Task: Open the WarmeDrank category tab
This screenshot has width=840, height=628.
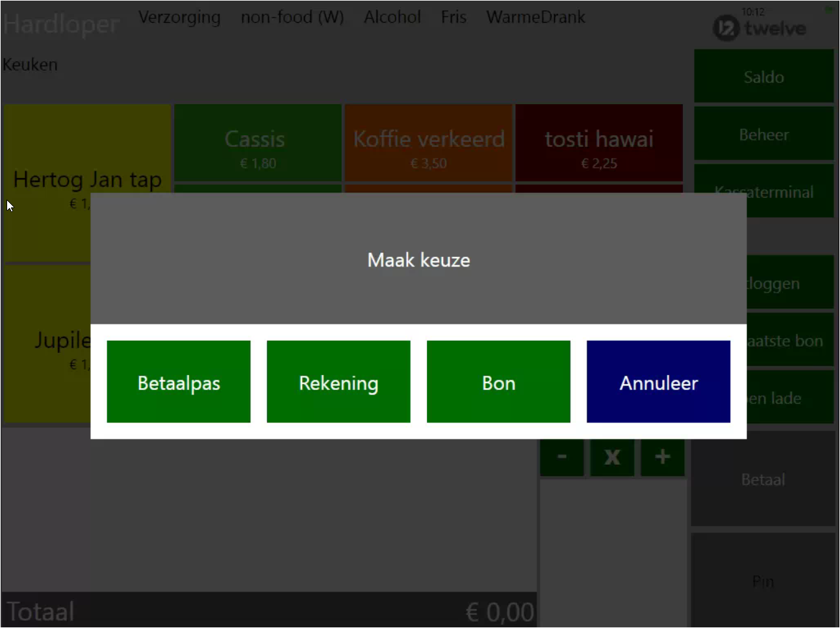Action: 536,17
